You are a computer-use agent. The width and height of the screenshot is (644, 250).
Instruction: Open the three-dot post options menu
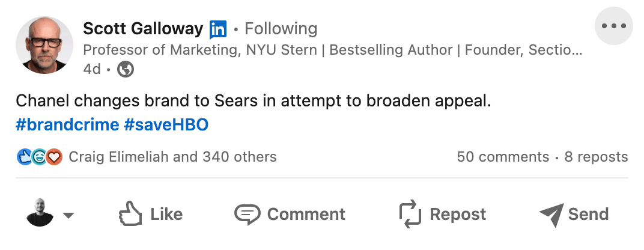(613, 26)
